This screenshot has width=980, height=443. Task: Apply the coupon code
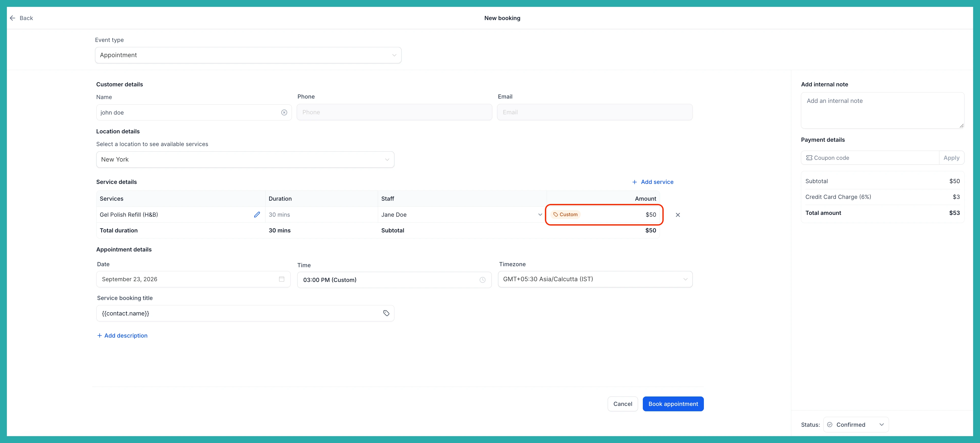click(951, 158)
